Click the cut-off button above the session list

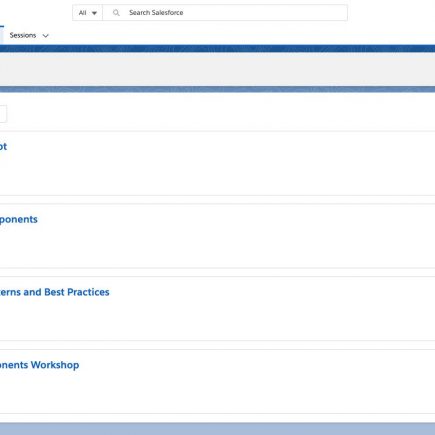3,114
